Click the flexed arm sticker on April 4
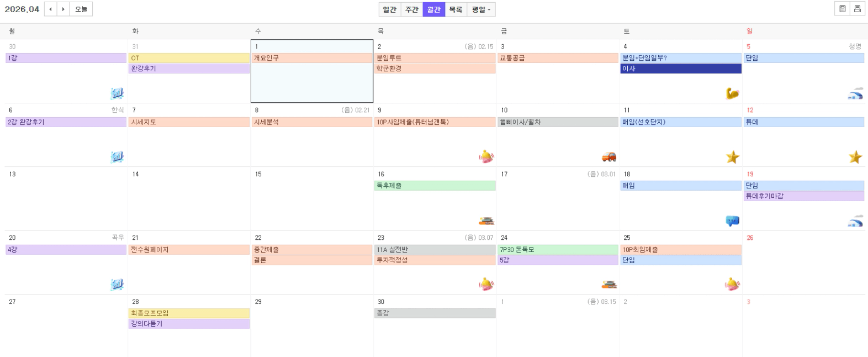 732,93
